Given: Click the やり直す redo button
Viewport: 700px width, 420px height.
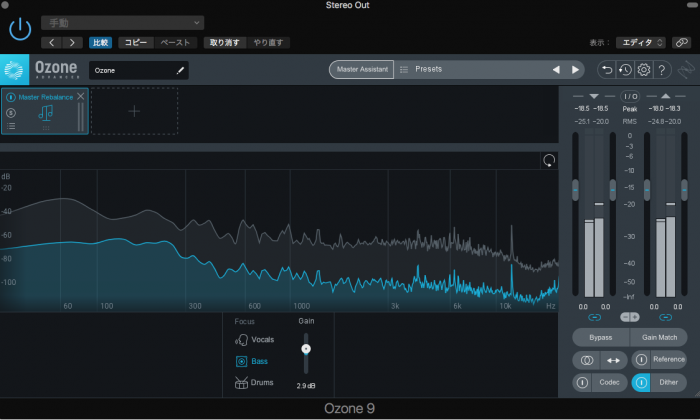Looking at the screenshot, I should click(268, 43).
